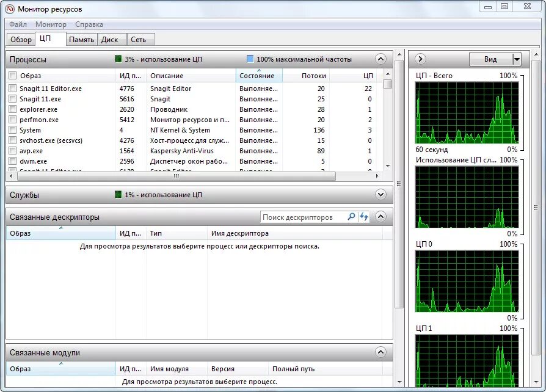
Task: Click the green CPU indicator in Службы header
Action: 118,194
